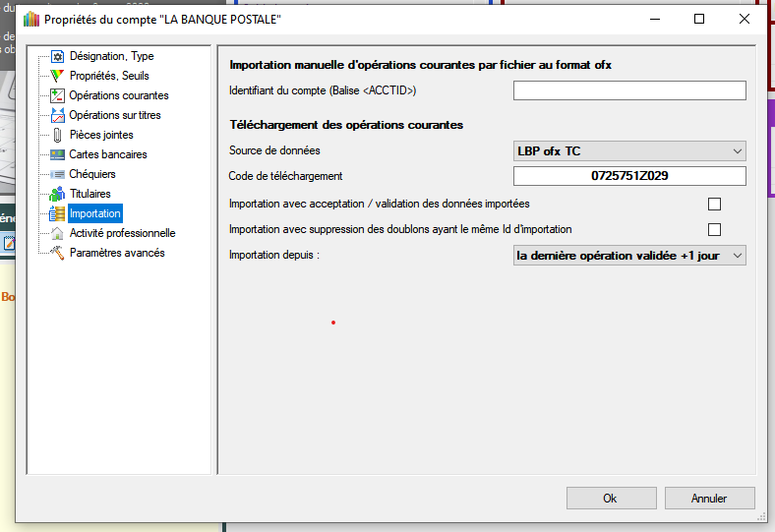775x532 pixels.
Task: Click the Opérations sur titres icon
Action: 57,115
